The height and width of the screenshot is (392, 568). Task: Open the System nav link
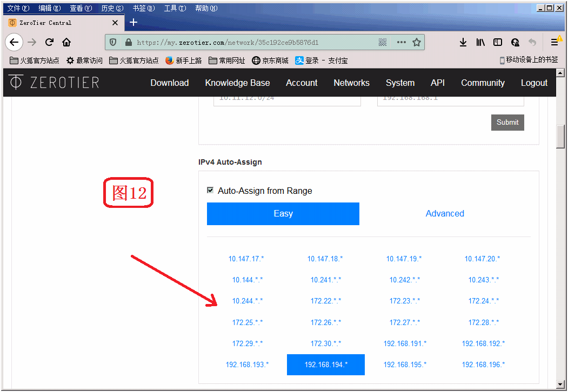(400, 83)
